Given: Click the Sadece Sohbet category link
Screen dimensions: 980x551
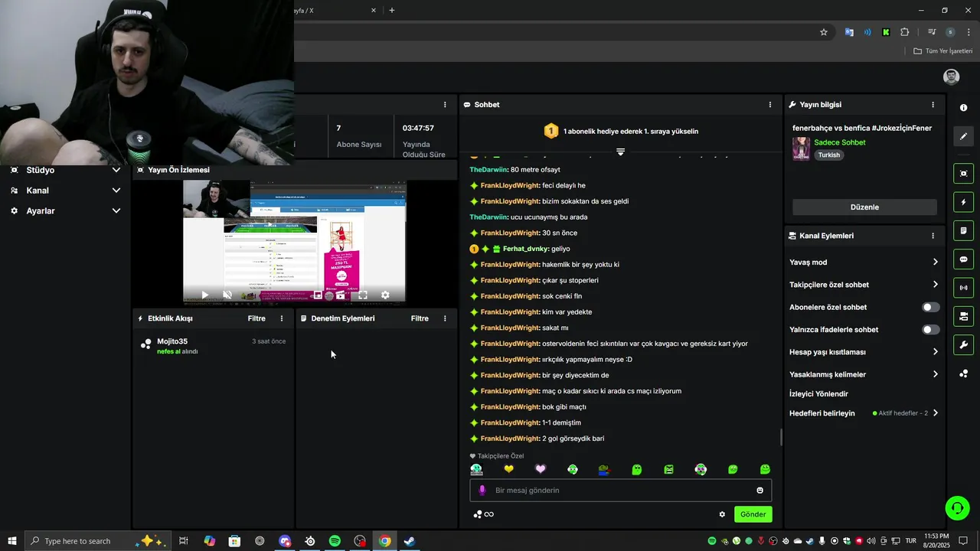Looking at the screenshot, I should pos(839,142).
